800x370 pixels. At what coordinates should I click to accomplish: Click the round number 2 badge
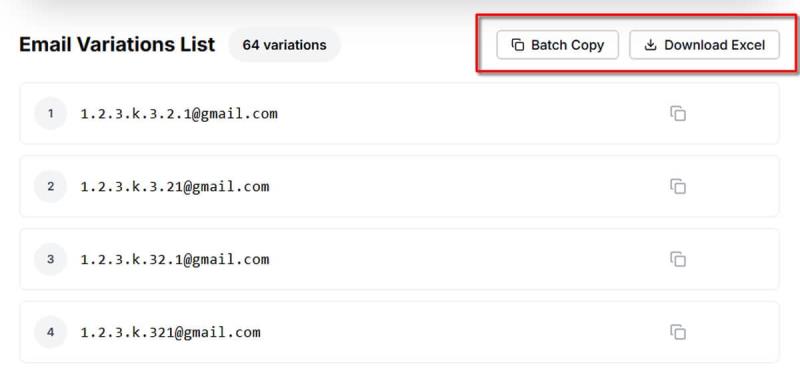[x=51, y=186]
